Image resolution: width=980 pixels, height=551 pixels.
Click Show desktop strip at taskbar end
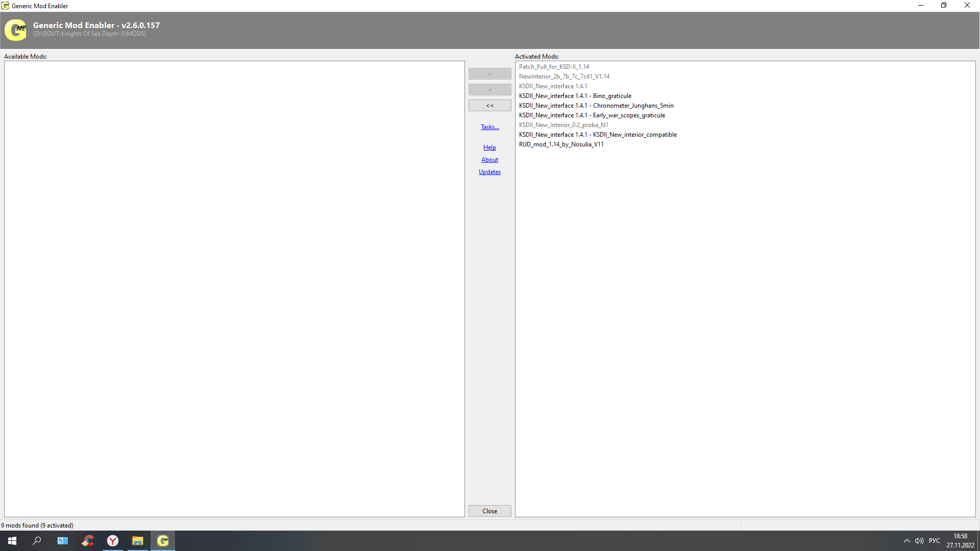[978, 541]
